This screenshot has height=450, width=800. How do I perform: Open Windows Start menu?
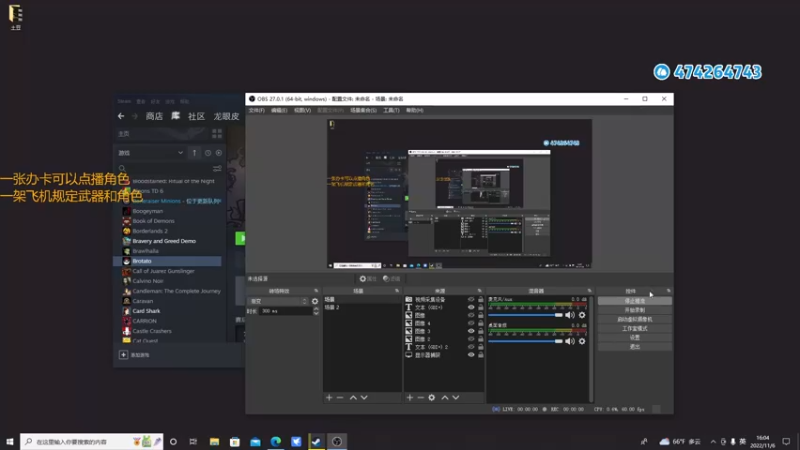click(10, 441)
